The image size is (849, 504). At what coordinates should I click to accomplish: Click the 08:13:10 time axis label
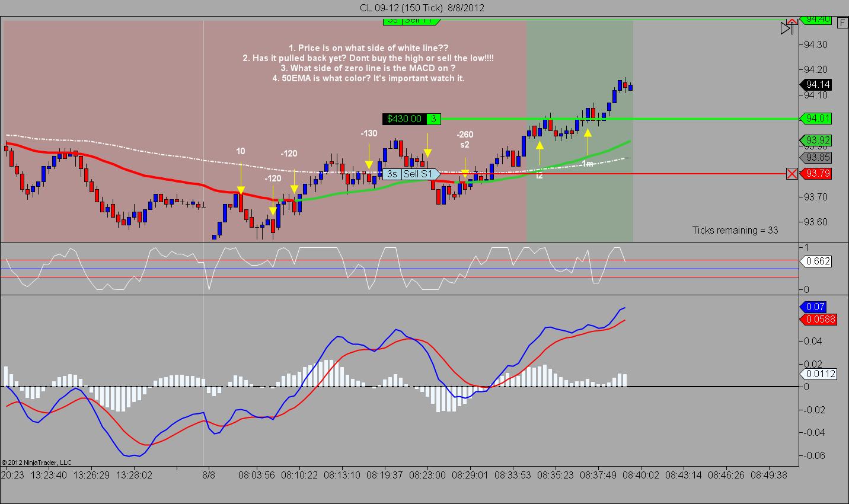341,475
